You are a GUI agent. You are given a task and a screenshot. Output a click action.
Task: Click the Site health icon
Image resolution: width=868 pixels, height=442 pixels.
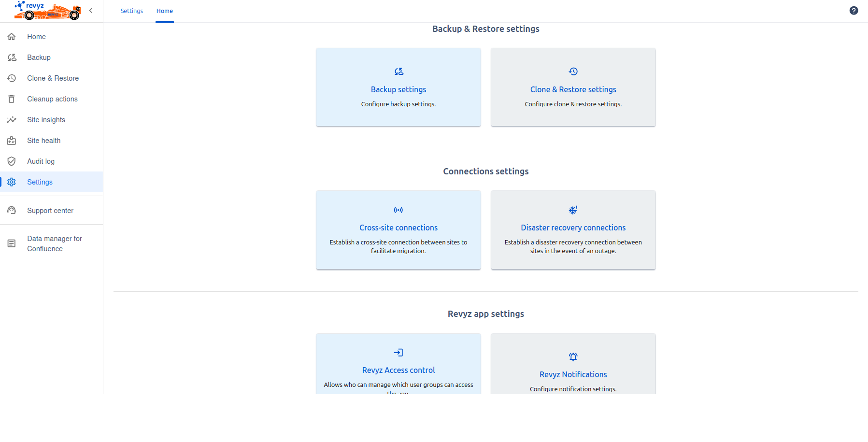(x=12, y=141)
